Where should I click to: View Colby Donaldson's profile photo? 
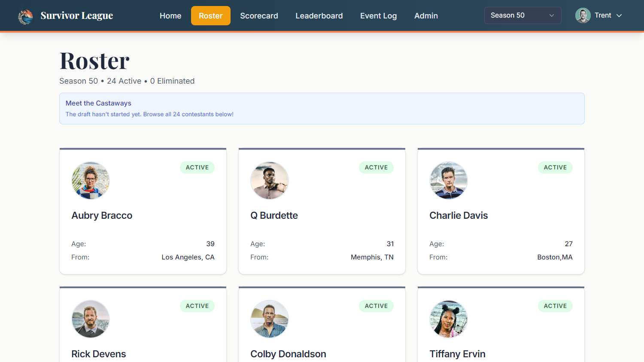270,319
